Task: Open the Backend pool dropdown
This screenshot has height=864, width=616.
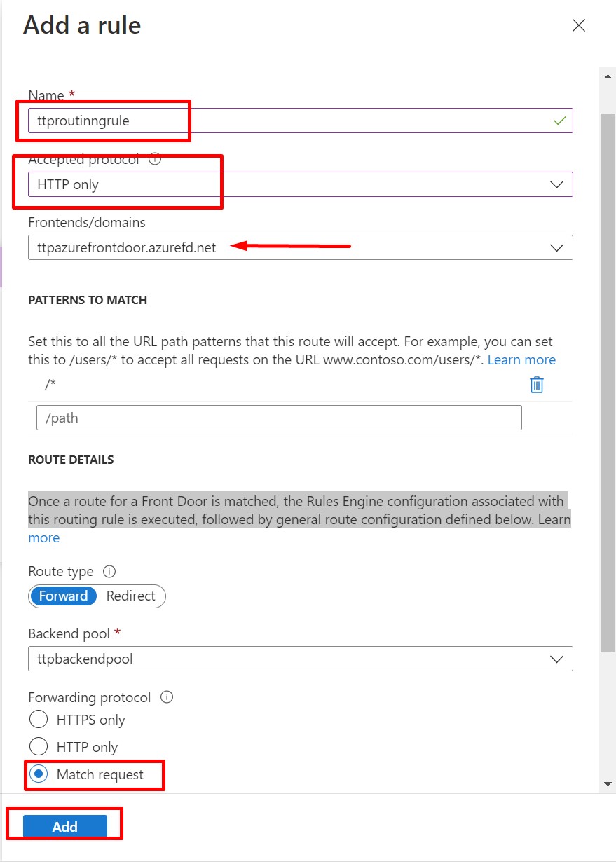Action: pyautogui.click(x=300, y=659)
